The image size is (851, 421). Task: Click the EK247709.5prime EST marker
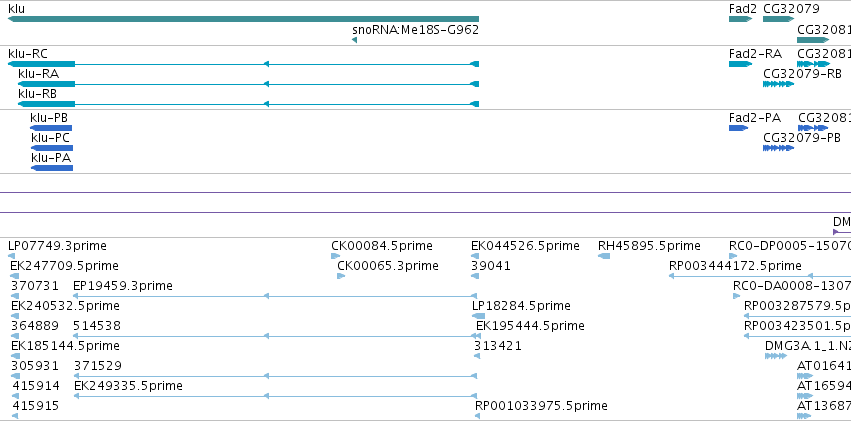pyautogui.click(x=15, y=276)
